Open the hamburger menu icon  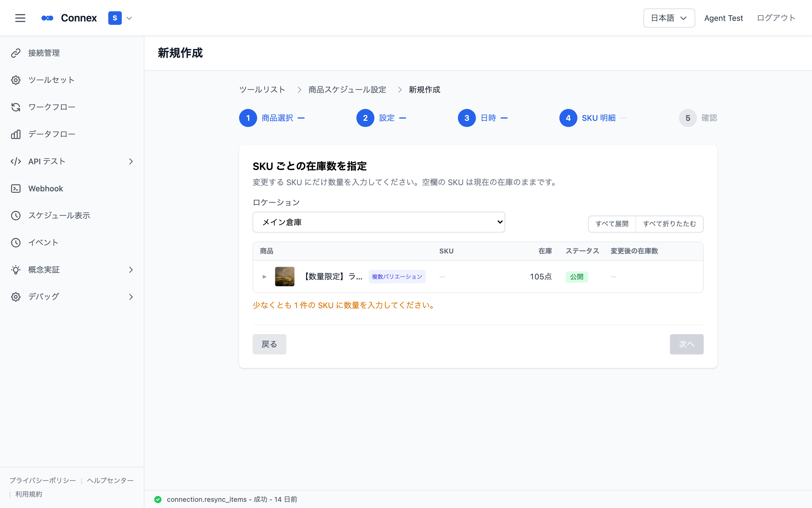click(x=20, y=18)
